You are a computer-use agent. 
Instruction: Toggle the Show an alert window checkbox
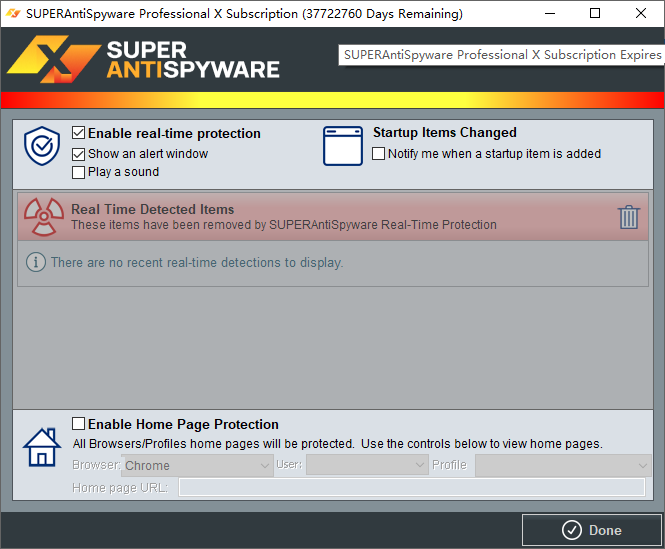coord(78,154)
